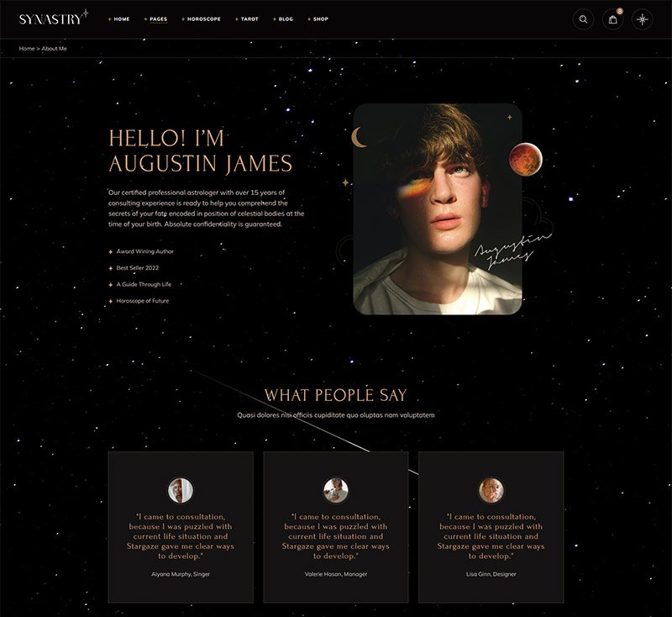The height and width of the screenshot is (617, 672).
Task: Expand the Horoscope menu
Action: (x=203, y=18)
